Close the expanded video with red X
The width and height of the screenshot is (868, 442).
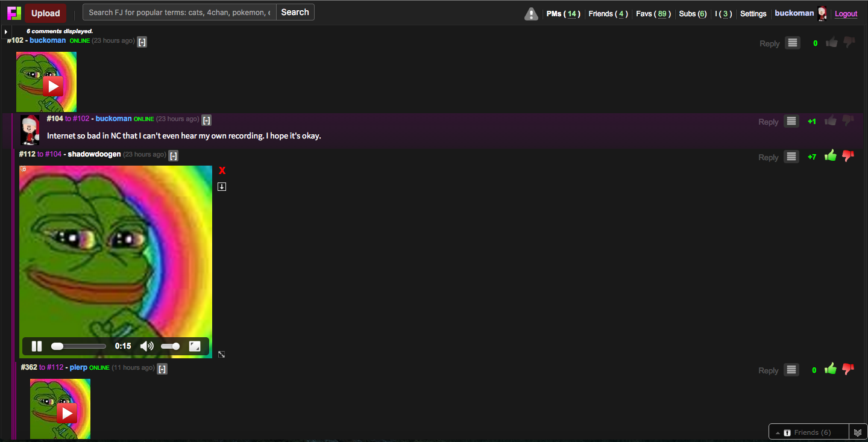click(x=222, y=171)
